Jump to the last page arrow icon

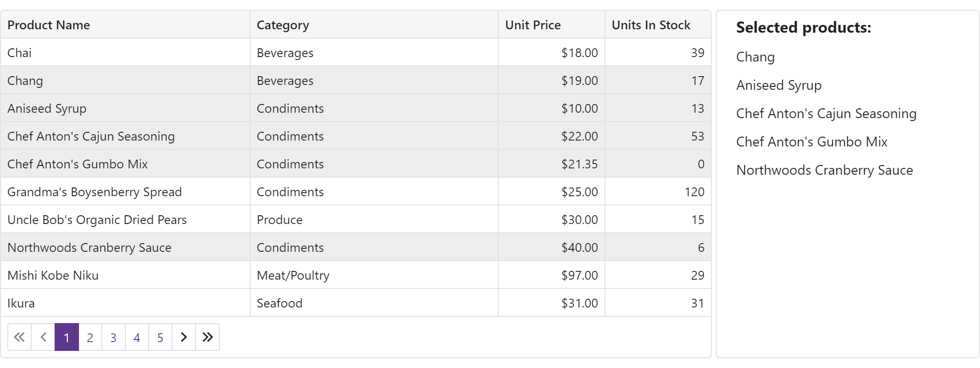point(208,337)
